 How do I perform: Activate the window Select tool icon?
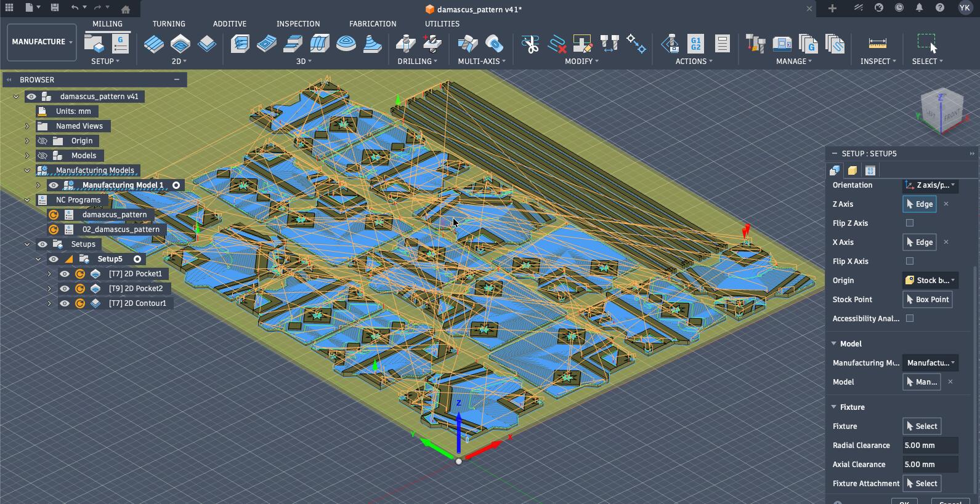(x=927, y=44)
